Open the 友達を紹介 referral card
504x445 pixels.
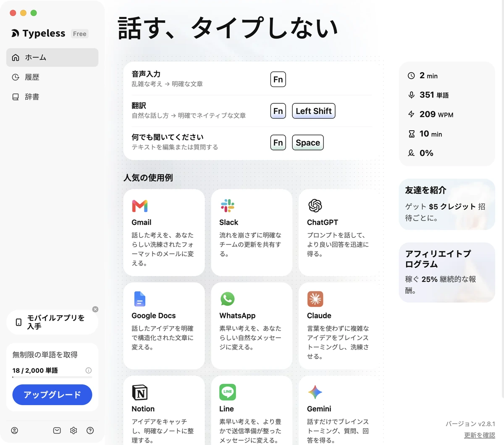pyautogui.click(x=447, y=204)
